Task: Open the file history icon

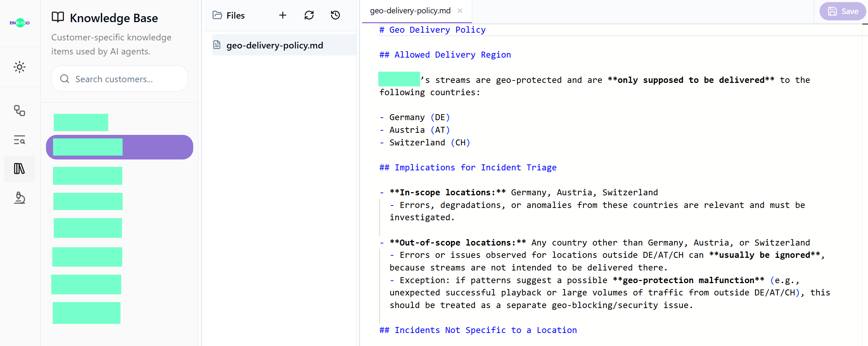Action: 335,15
